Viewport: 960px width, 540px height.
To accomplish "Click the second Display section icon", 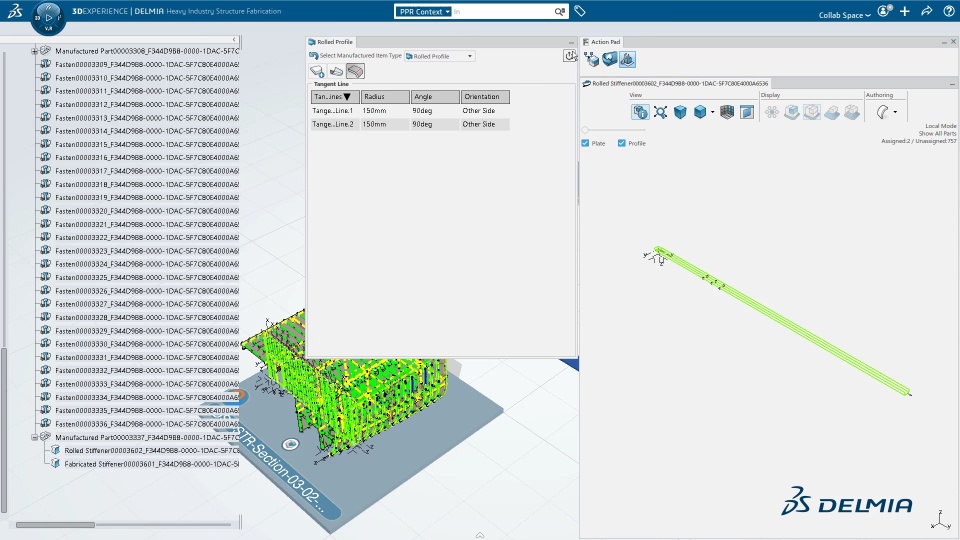I will point(792,112).
